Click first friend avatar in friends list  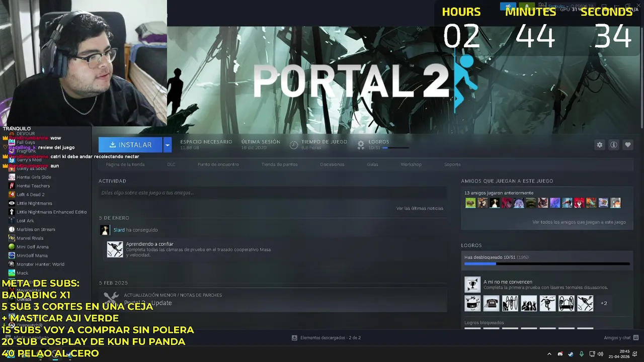click(470, 203)
